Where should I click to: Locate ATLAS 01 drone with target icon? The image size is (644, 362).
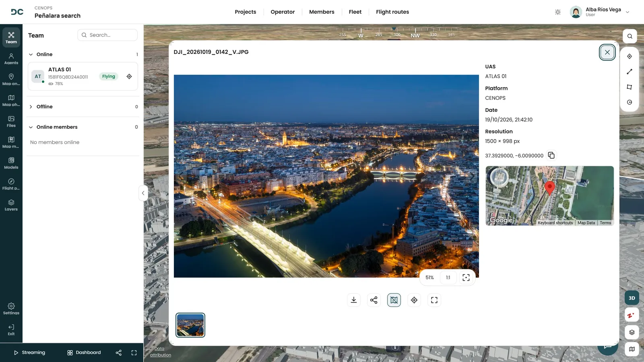(129, 76)
